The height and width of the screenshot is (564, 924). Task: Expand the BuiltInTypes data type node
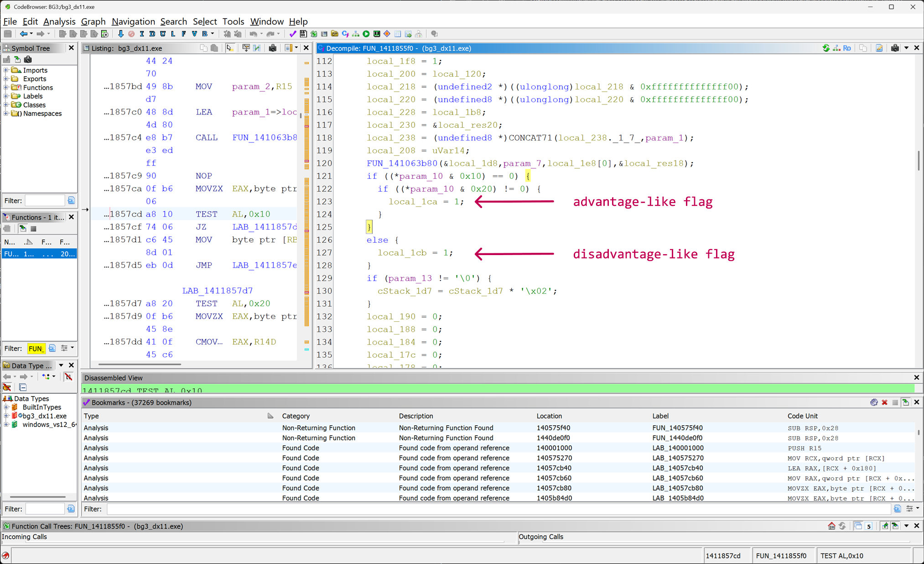6,407
